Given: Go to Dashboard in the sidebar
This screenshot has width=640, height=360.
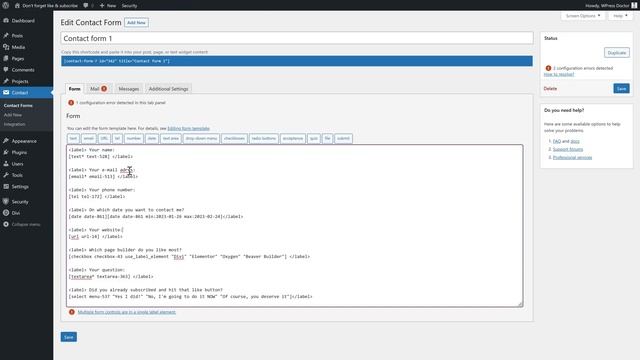Looking at the screenshot, I should (x=23, y=21).
